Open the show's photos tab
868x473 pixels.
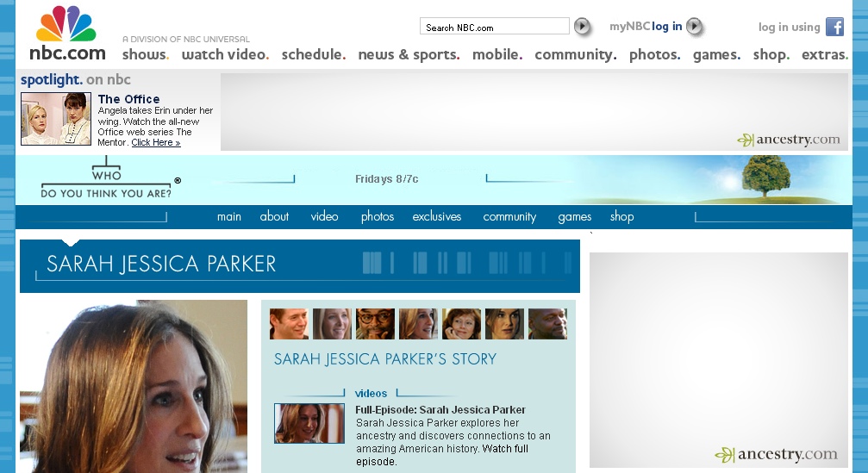click(378, 217)
